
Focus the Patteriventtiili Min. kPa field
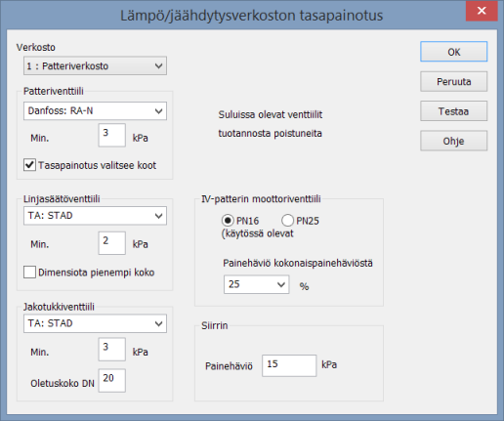pyautogui.click(x=112, y=135)
